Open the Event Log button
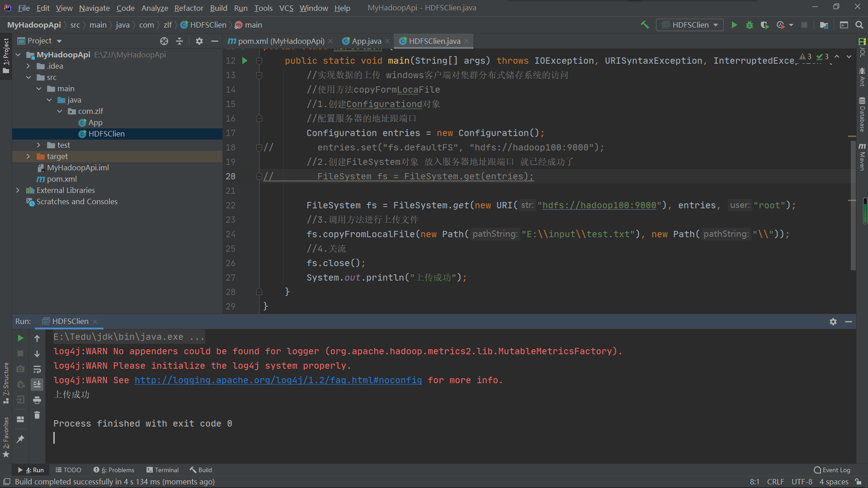The image size is (868, 488). click(832, 470)
